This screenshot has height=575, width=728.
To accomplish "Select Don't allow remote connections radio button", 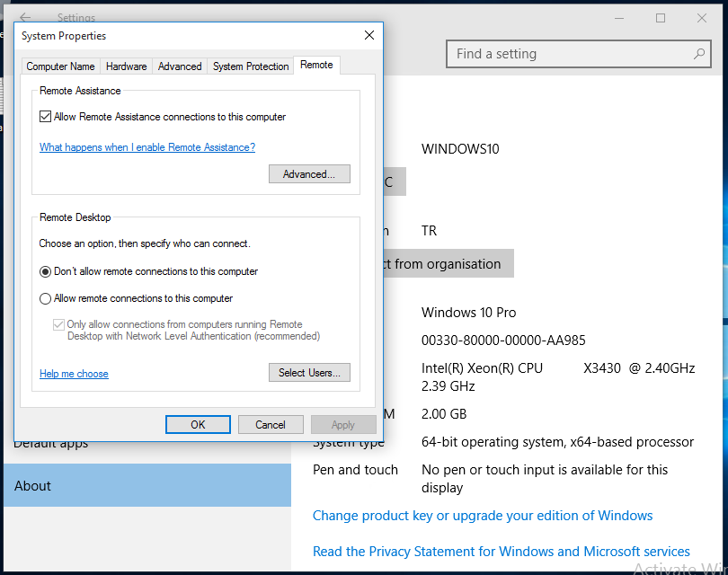I will coord(46,271).
